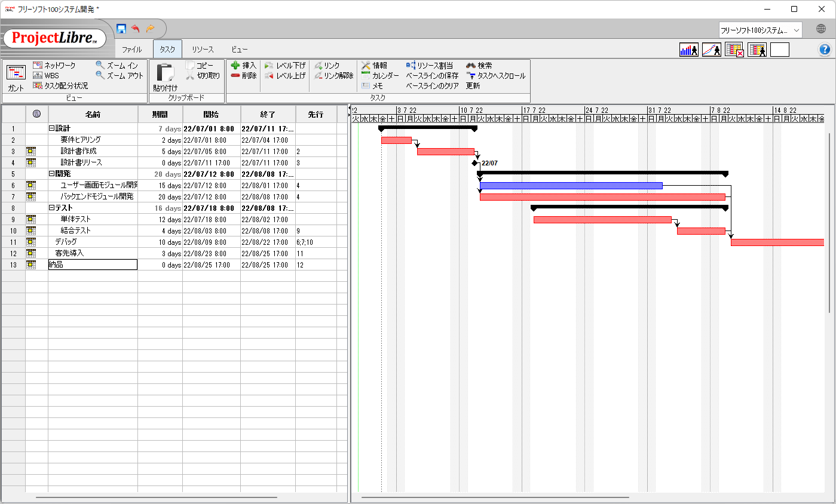836x504 pixels.
Task: Open the project selector dropdown
Action: coord(761,30)
